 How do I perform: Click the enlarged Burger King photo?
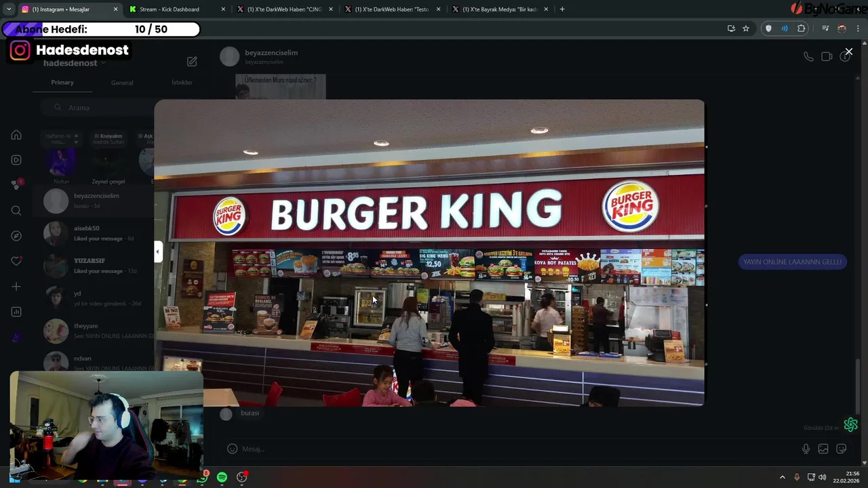point(429,253)
